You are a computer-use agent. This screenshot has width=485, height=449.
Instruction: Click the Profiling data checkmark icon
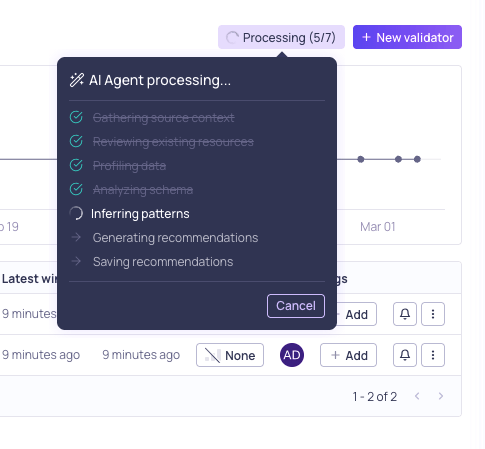click(x=76, y=165)
